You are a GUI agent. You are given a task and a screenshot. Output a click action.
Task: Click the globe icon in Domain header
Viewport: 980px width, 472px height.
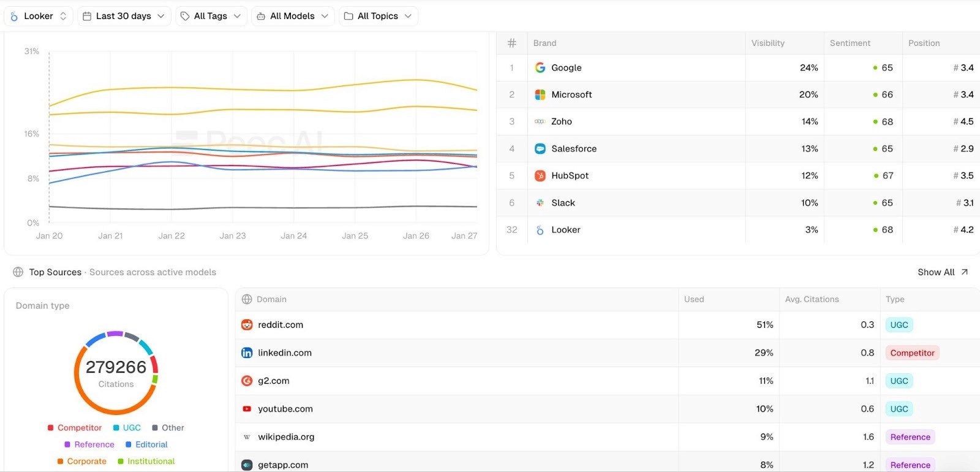click(247, 299)
